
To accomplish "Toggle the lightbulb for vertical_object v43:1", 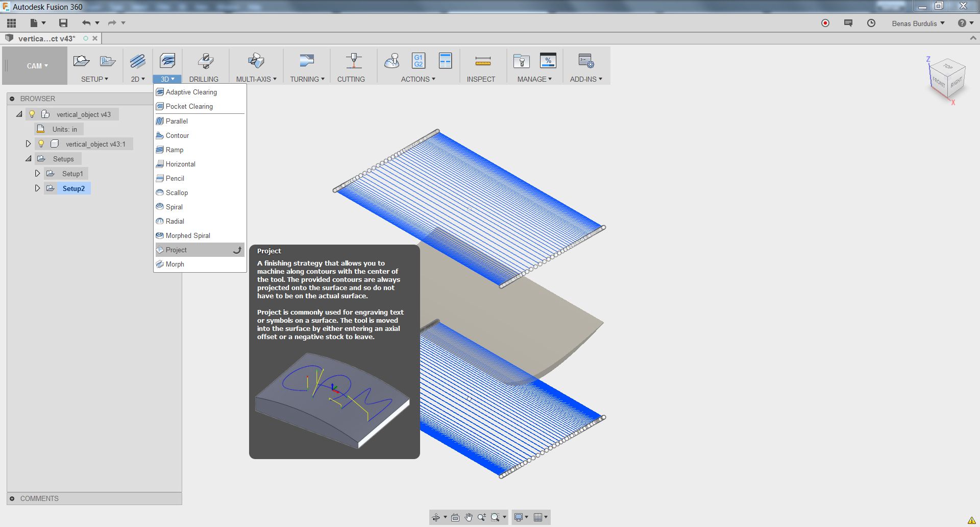I will pos(41,143).
